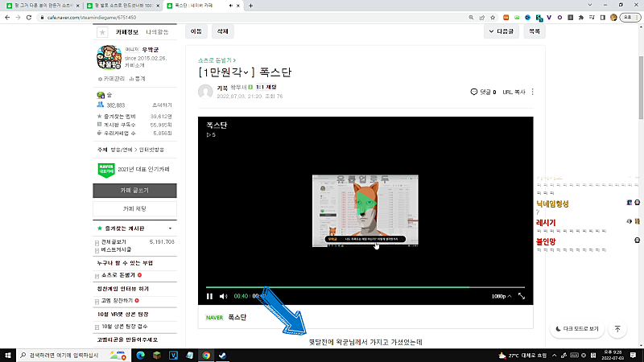
Task: Switch to the 나의활동 tab
Action: click(x=157, y=32)
